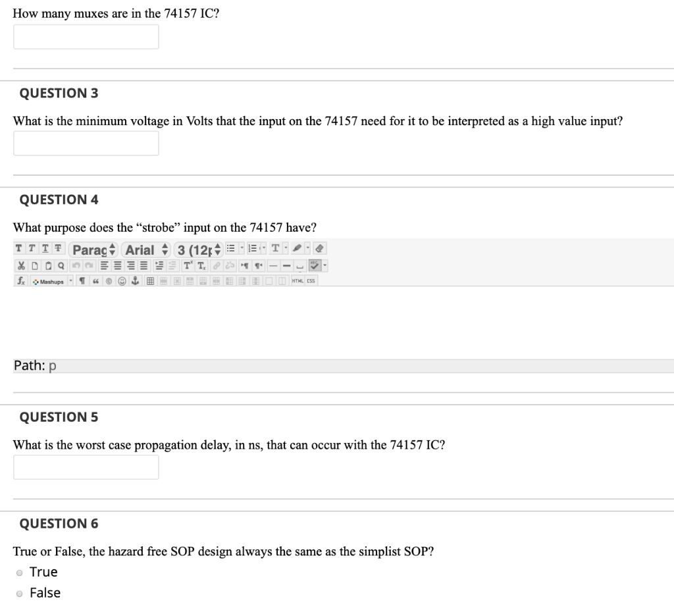Click the bulleted list toggle
The width and height of the screenshot is (674, 616).
tap(230, 249)
